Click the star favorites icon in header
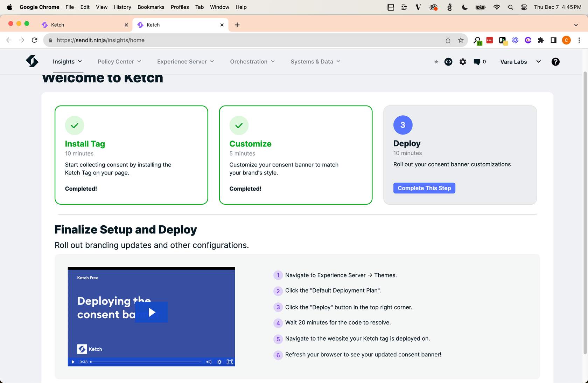 point(436,62)
